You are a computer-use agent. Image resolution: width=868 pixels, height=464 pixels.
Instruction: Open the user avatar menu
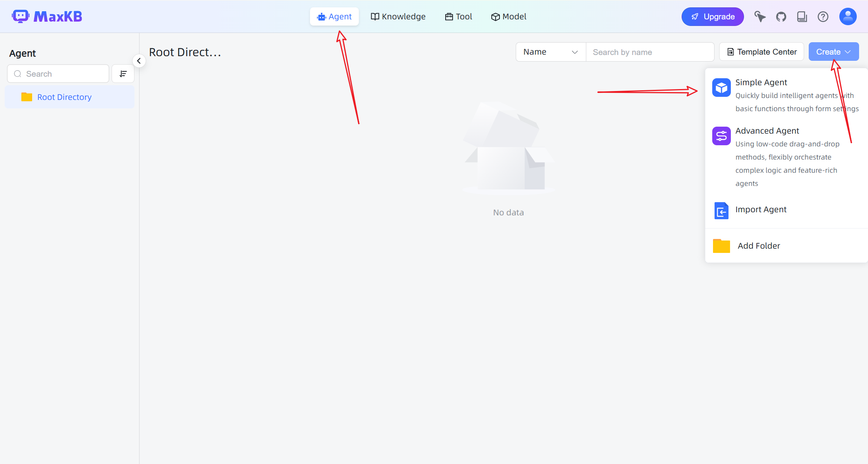[x=847, y=17]
